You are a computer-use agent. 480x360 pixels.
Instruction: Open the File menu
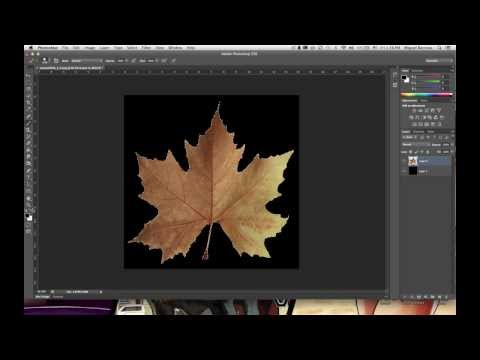tap(65, 48)
